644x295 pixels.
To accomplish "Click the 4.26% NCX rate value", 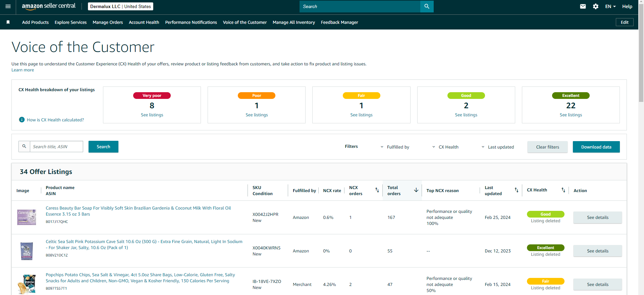I will 329,284.
